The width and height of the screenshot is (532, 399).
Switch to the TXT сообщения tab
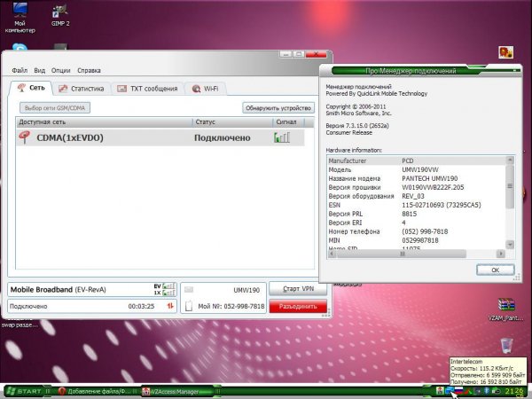[x=147, y=89]
